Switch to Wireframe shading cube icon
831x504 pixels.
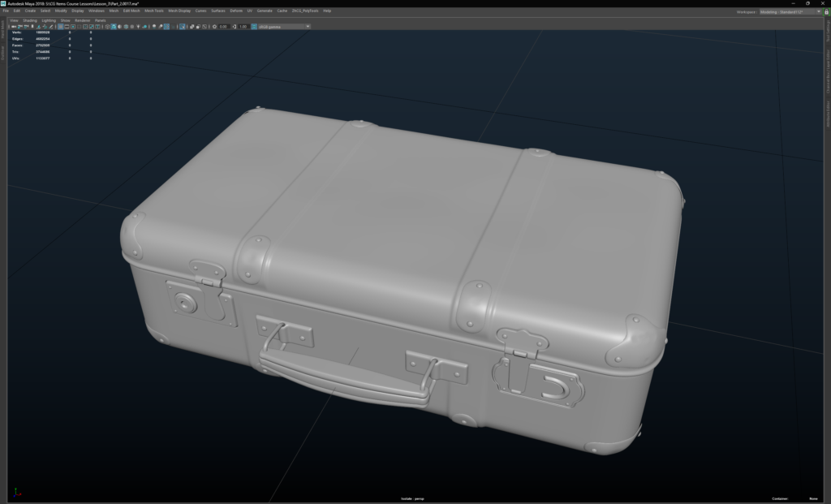(x=108, y=27)
